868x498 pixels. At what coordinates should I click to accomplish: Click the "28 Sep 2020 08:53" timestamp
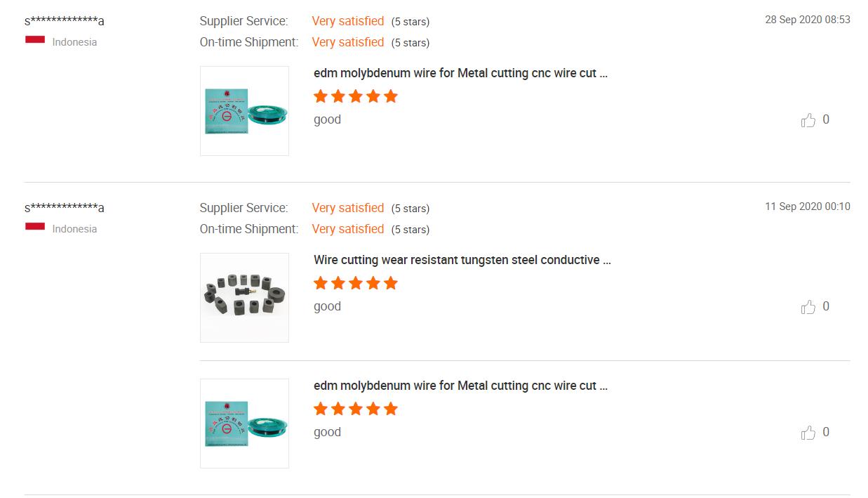pos(807,20)
